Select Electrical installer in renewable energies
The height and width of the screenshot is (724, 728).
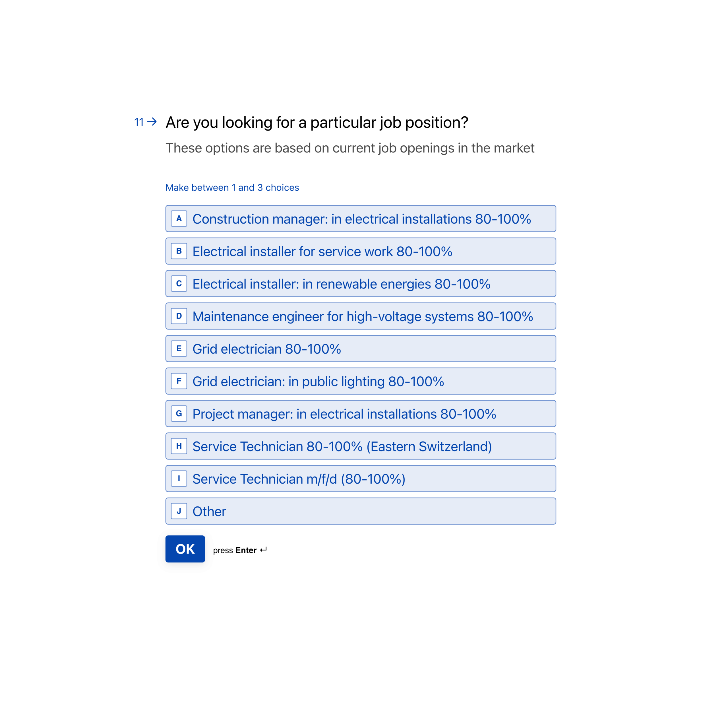pos(361,283)
